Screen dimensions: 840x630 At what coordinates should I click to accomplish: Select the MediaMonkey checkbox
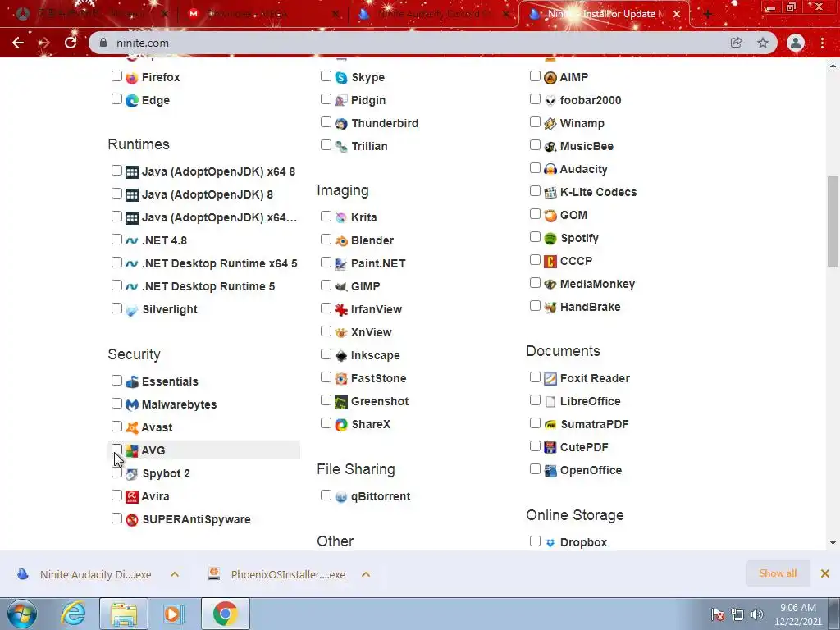[x=535, y=283]
